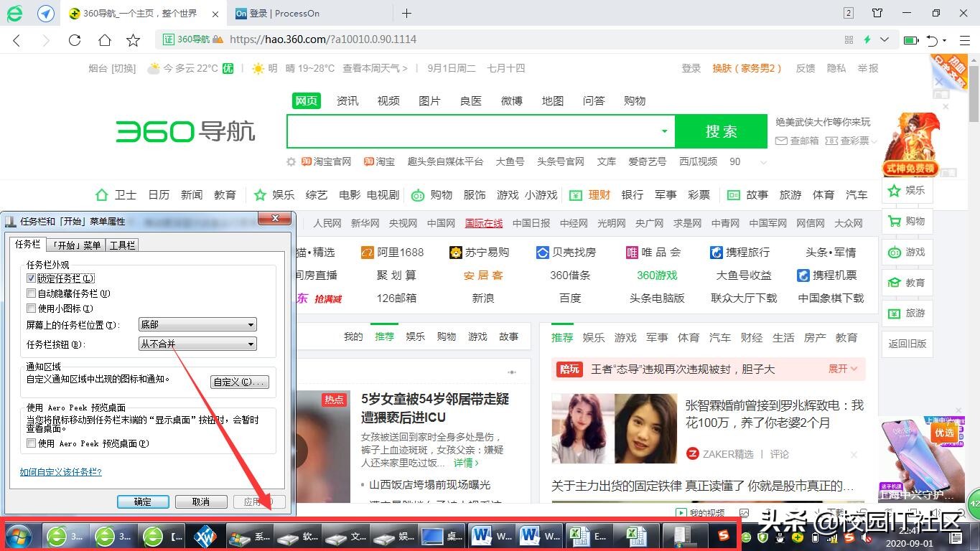Select the 视频 search category tab
This screenshot has width=980, height=551.
coord(388,101)
